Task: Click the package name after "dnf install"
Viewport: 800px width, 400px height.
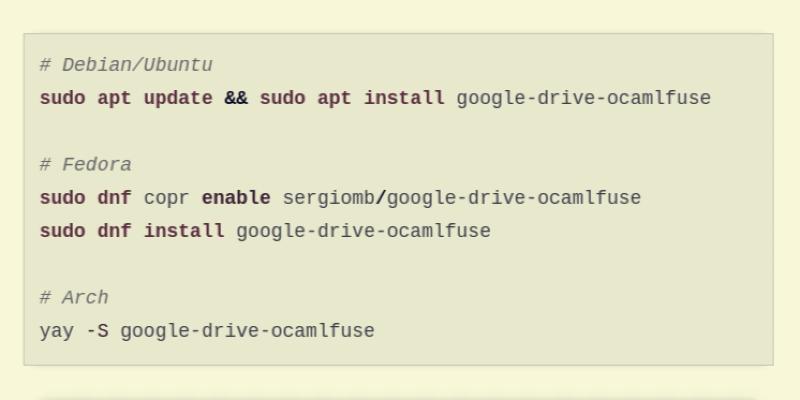Action: click(363, 231)
